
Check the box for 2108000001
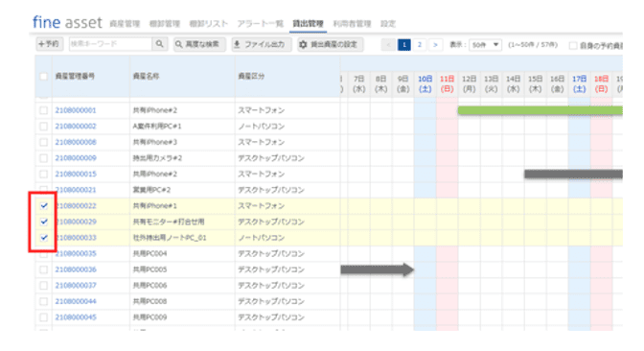click(x=43, y=110)
